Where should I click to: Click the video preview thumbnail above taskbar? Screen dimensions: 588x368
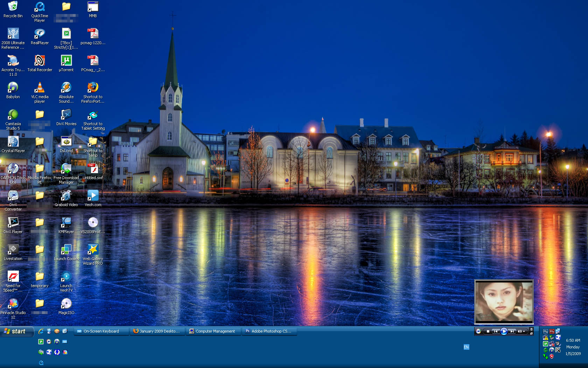pyautogui.click(x=504, y=302)
